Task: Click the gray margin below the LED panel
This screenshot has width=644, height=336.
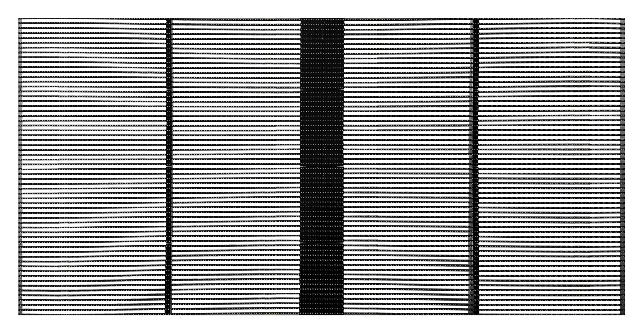Action: click(x=322, y=326)
